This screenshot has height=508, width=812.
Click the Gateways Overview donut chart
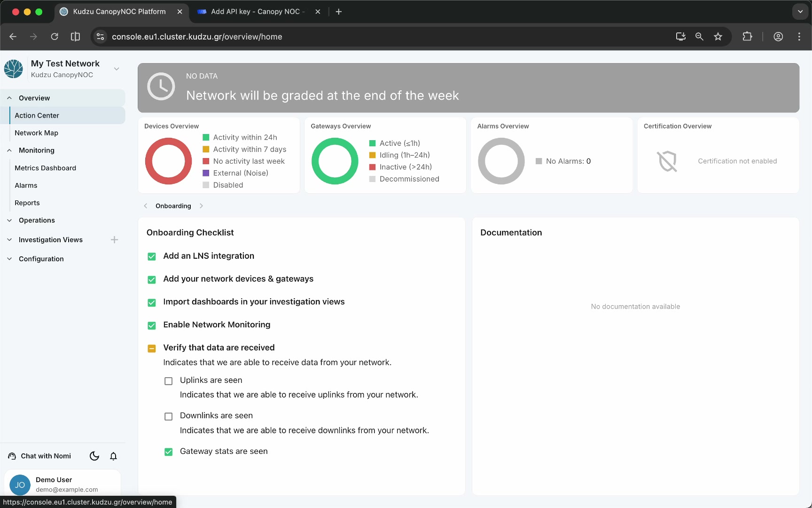(335, 161)
